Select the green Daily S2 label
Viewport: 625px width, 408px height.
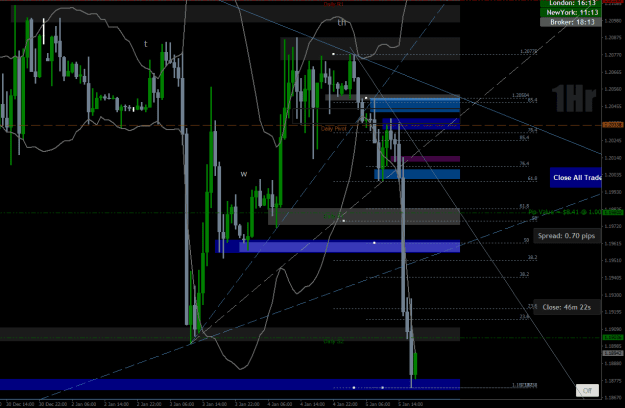(x=334, y=341)
